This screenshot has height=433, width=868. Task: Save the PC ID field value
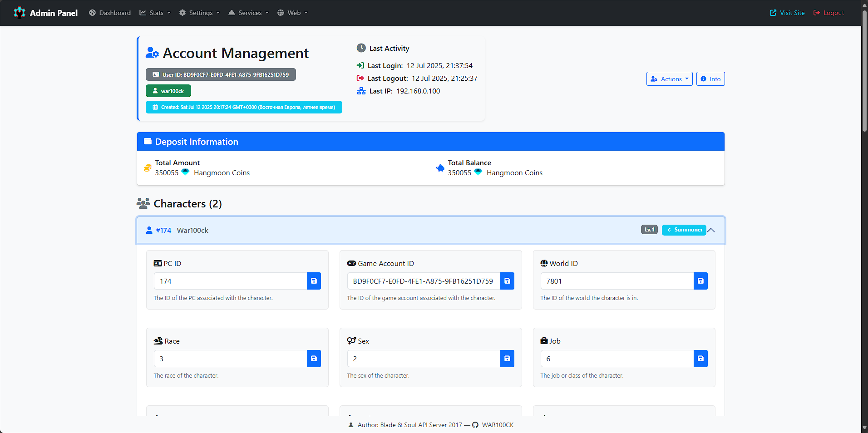(314, 281)
